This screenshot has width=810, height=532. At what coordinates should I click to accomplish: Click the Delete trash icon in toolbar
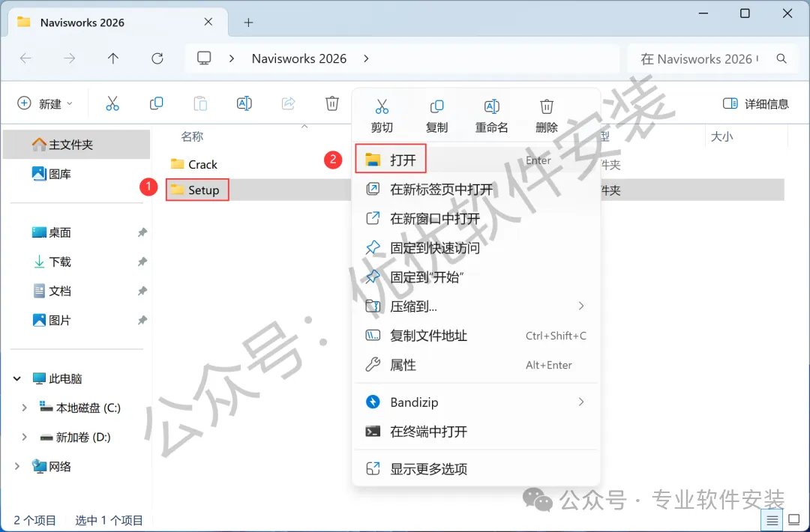(332, 103)
